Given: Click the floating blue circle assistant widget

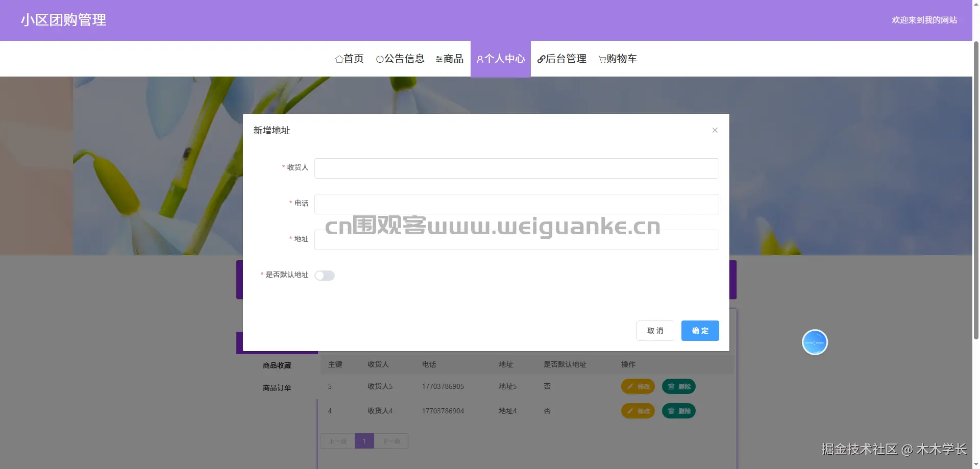Looking at the screenshot, I should (x=815, y=342).
